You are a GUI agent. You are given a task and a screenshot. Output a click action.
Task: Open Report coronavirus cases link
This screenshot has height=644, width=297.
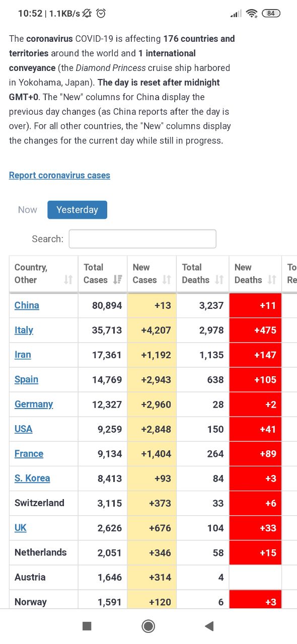click(x=59, y=175)
